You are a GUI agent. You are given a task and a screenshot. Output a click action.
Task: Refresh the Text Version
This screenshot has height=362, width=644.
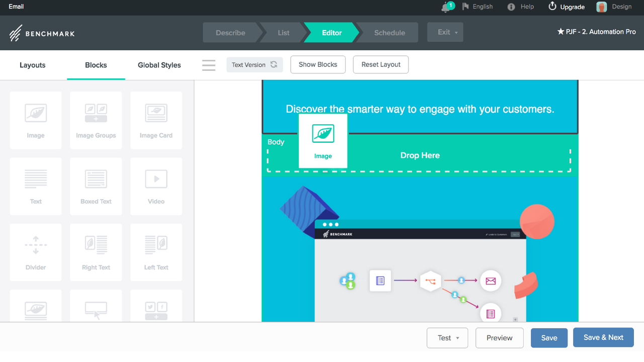[273, 64]
